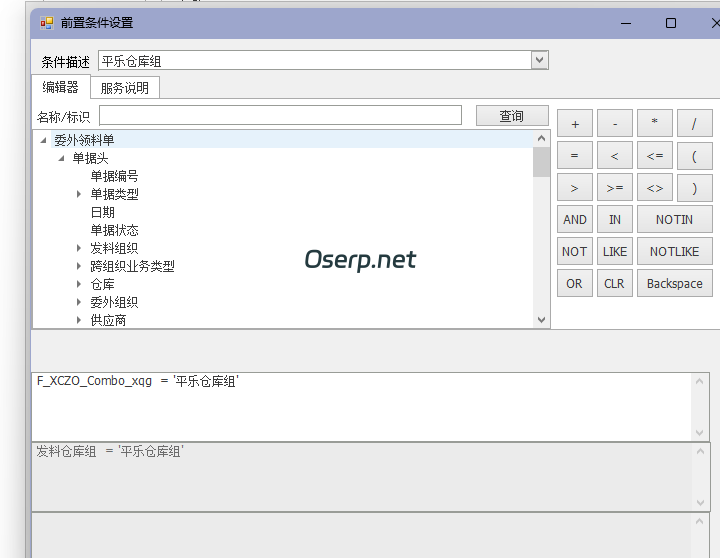Viewport: 720px width, 558px height.
Task: Insert the greater-than-or-equal operator
Action: pos(615,187)
